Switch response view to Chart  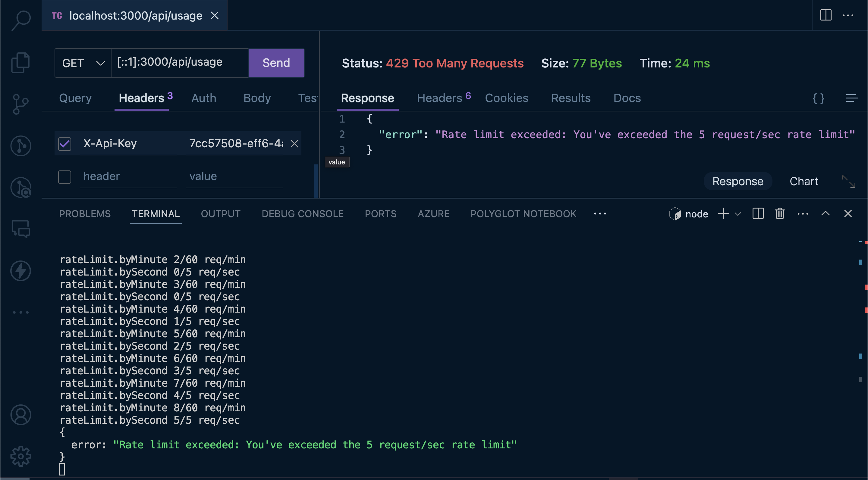coord(804,181)
